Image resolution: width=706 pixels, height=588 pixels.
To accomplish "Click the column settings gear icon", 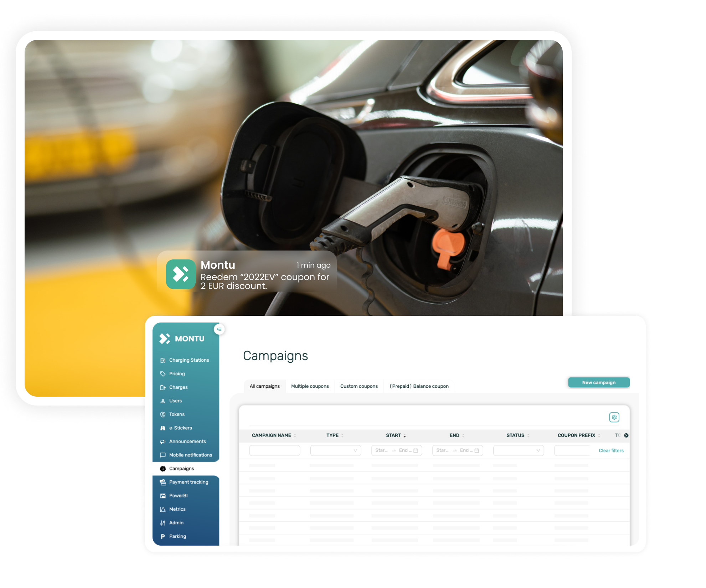I will point(614,417).
